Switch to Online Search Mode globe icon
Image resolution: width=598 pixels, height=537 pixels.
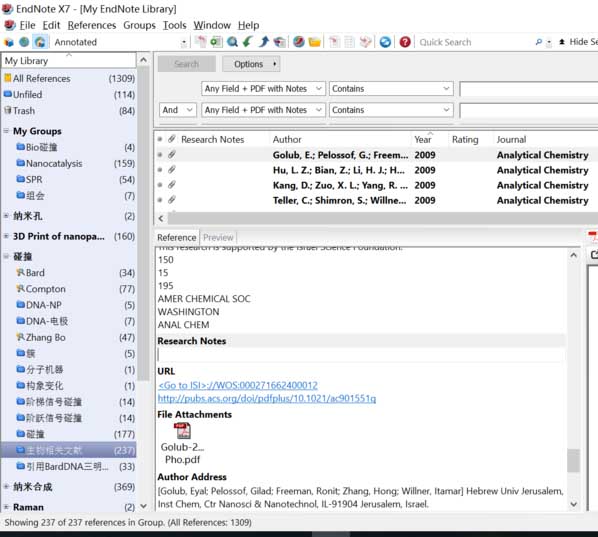tap(24, 42)
